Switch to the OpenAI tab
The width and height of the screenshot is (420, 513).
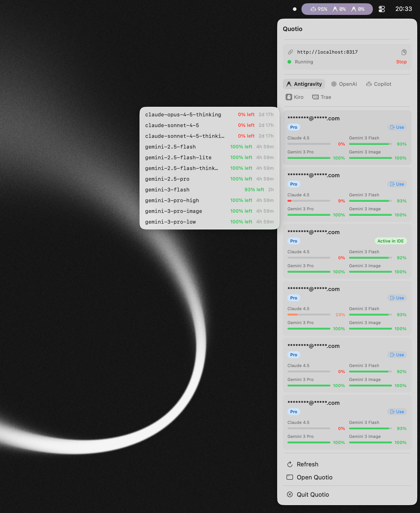pyautogui.click(x=344, y=84)
